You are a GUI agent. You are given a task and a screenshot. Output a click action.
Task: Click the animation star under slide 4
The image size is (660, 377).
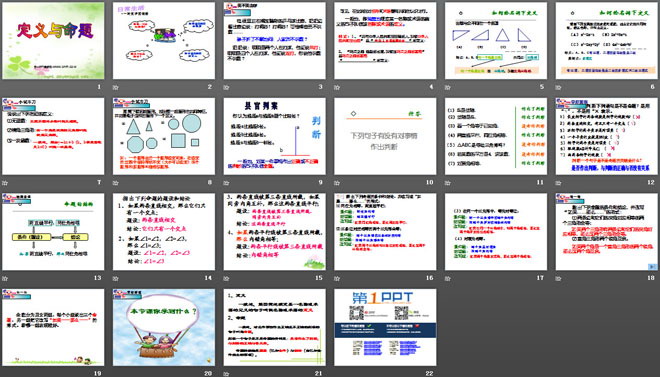coord(337,87)
